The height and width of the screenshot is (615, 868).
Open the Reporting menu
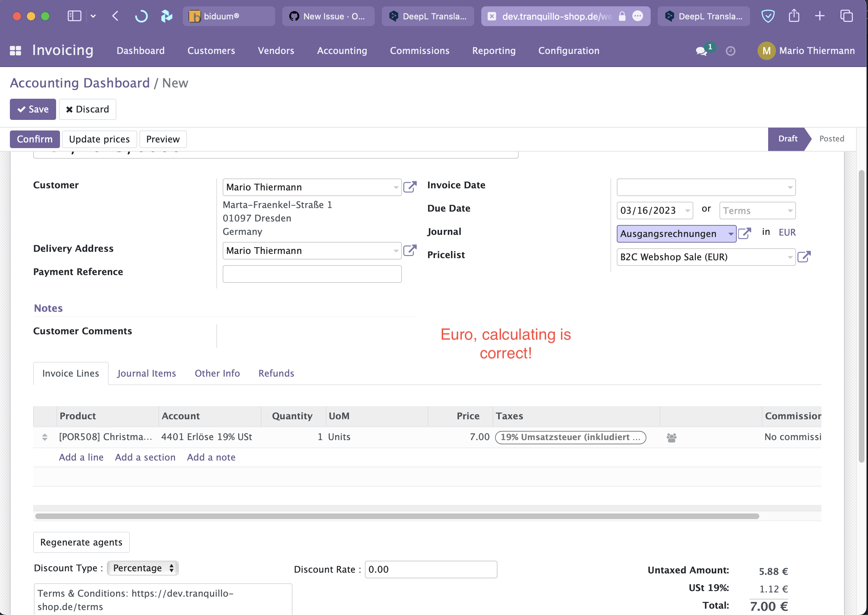[x=494, y=50]
